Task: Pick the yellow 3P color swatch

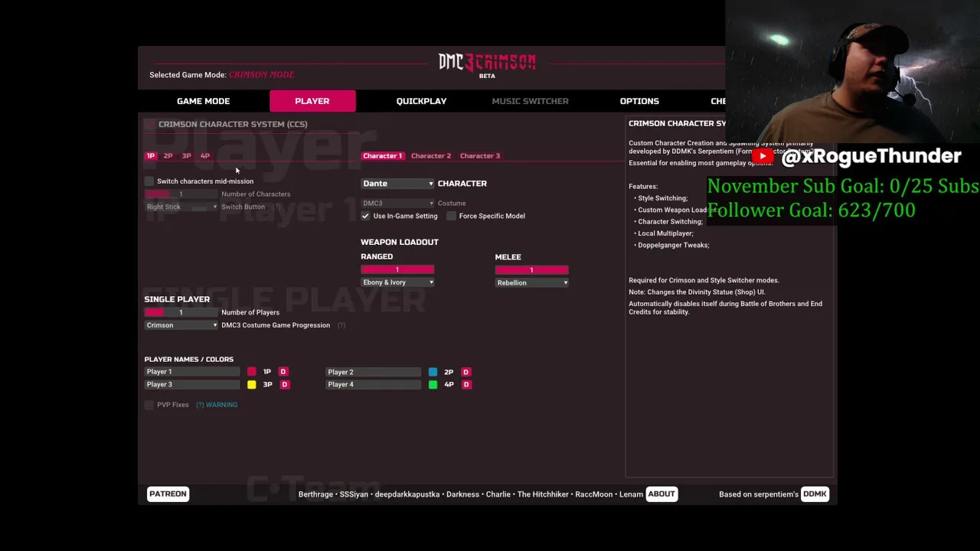Action: (252, 385)
